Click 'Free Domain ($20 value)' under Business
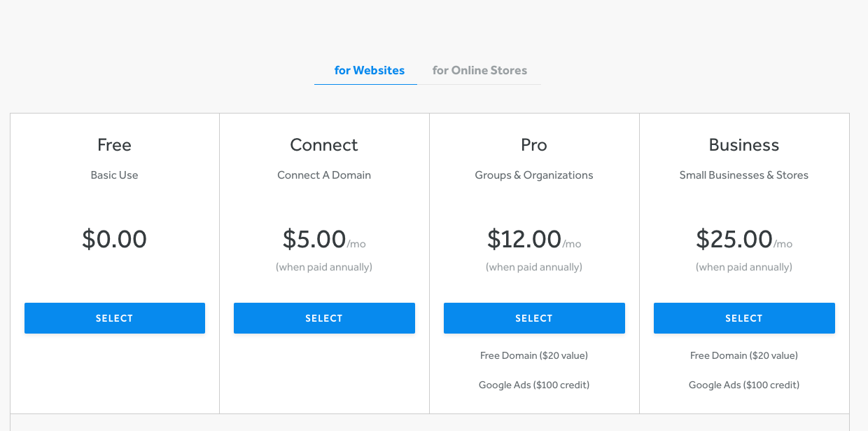This screenshot has height=431, width=868. tap(744, 355)
